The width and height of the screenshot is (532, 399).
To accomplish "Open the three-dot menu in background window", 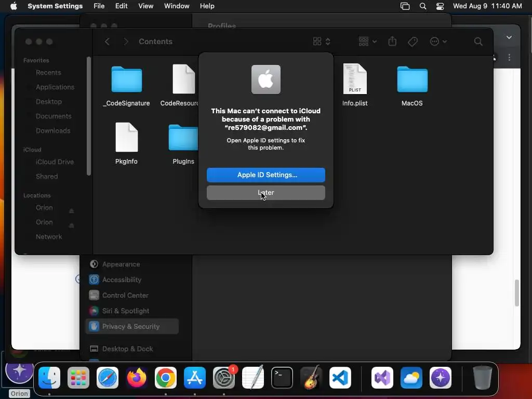I will (x=509, y=57).
